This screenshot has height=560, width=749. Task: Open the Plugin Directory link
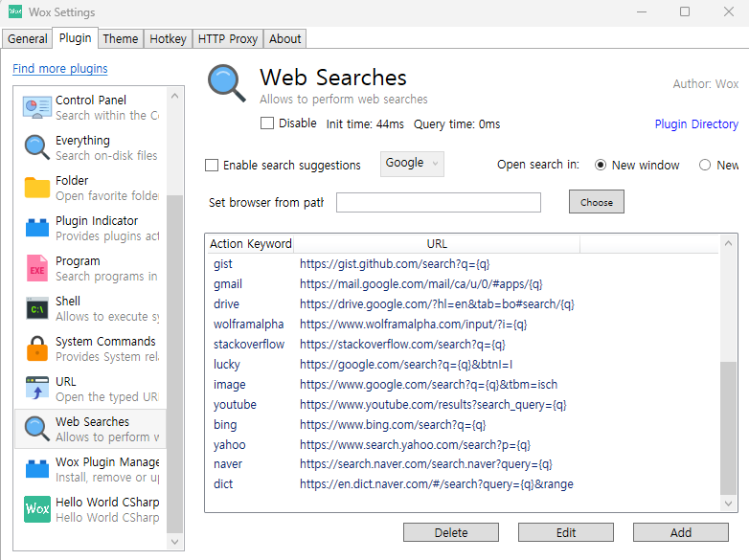coord(696,124)
